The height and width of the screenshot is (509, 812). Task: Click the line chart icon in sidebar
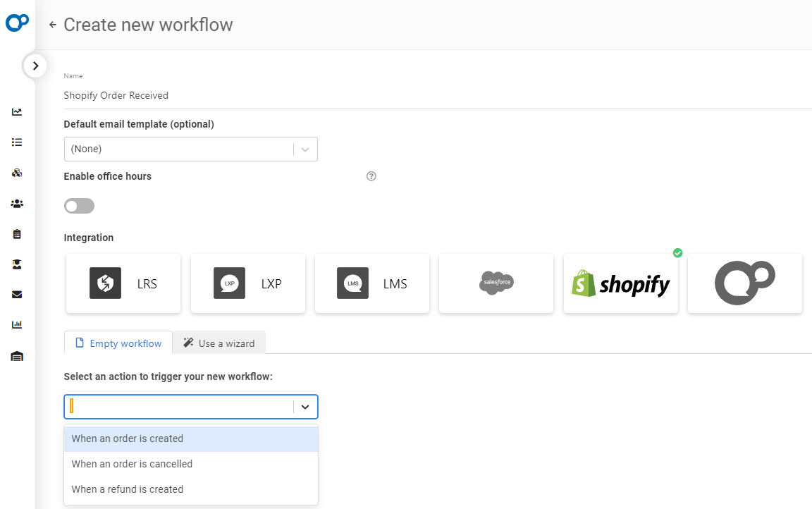coord(17,112)
